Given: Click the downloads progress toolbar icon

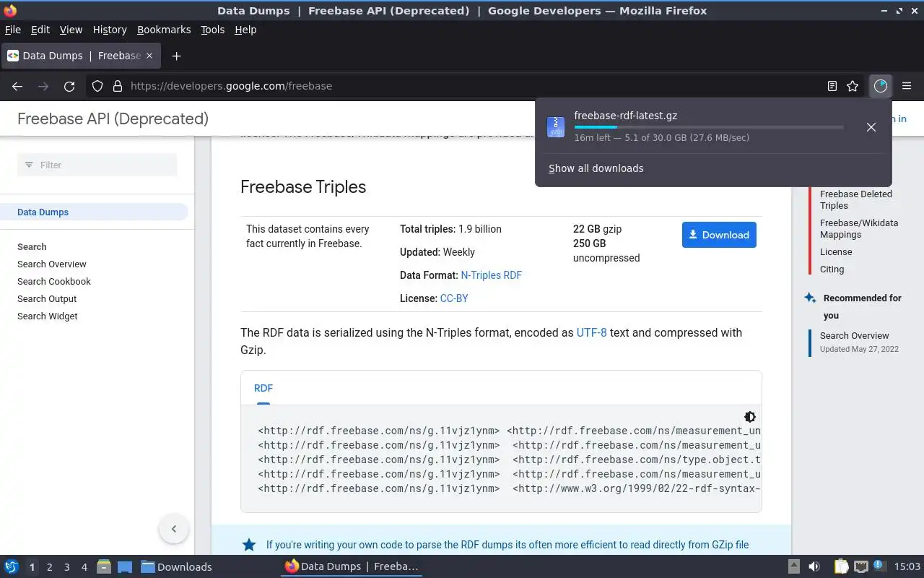Looking at the screenshot, I should click(880, 86).
